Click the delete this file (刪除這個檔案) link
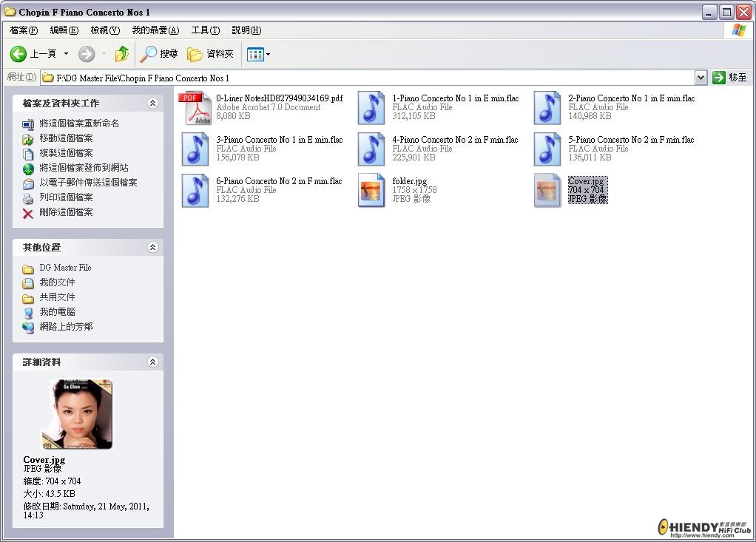756x542 pixels. click(66, 212)
